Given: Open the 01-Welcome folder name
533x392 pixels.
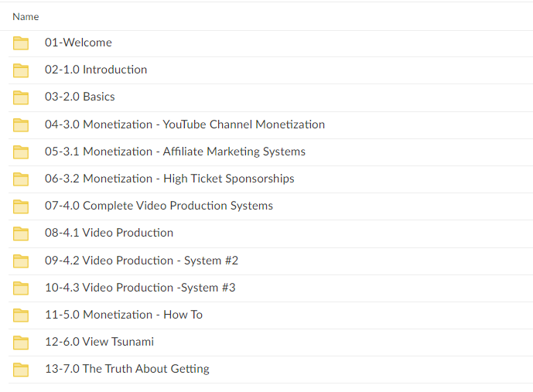Looking at the screenshot, I should tap(78, 43).
